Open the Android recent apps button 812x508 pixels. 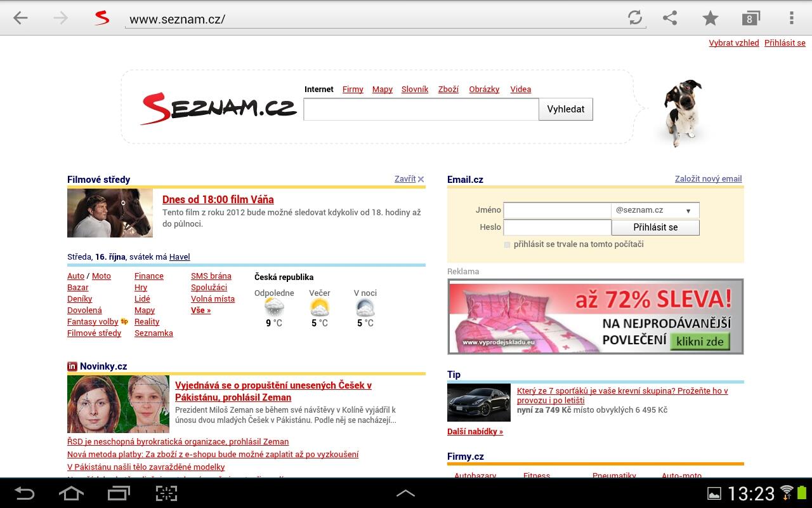pyautogui.click(x=119, y=493)
